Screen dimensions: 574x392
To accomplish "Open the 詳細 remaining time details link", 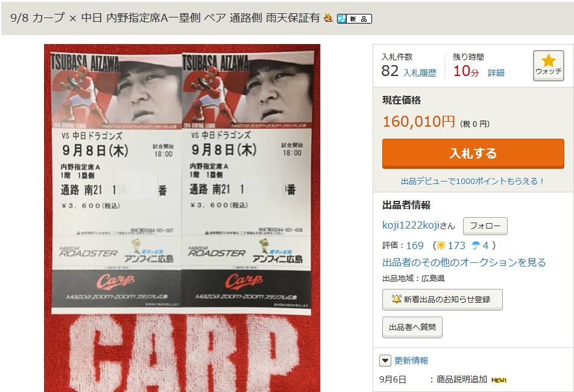I will coord(496,73).
